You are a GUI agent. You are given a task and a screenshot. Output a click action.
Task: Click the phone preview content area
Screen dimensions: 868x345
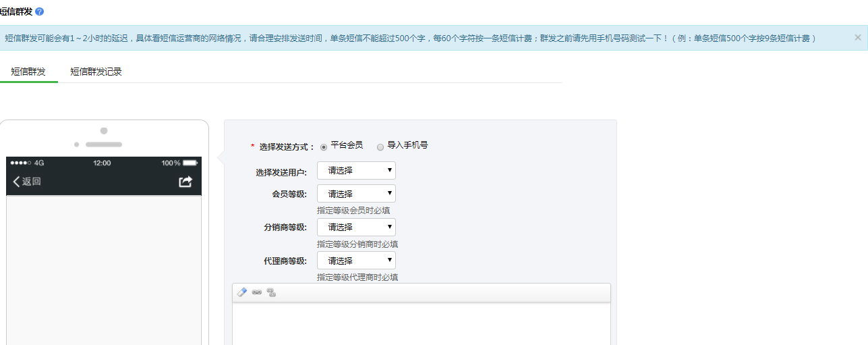104,270
